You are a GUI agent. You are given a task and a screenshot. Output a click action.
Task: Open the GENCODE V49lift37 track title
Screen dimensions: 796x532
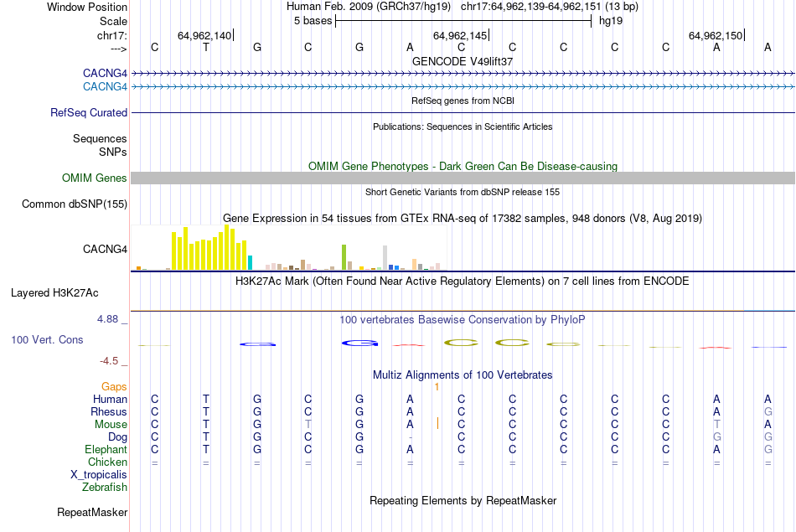click(x=463, y=61)
